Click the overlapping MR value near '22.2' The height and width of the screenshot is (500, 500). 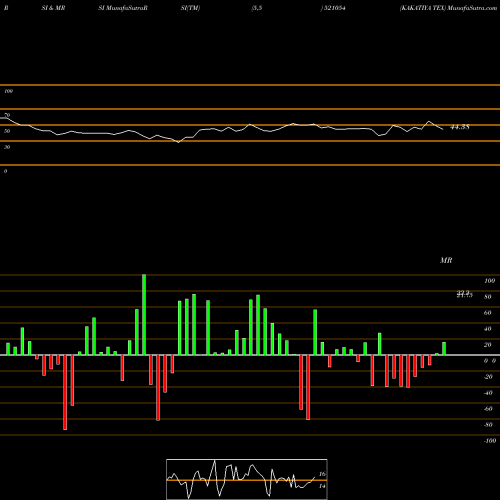pos(465,294)
